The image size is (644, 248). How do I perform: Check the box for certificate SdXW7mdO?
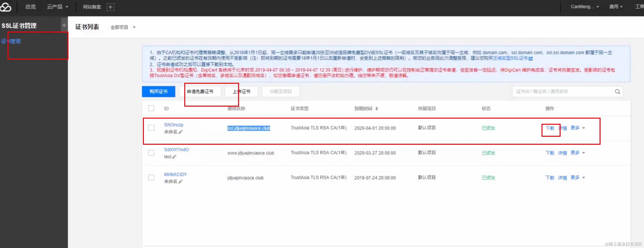[x=151, y=153]
